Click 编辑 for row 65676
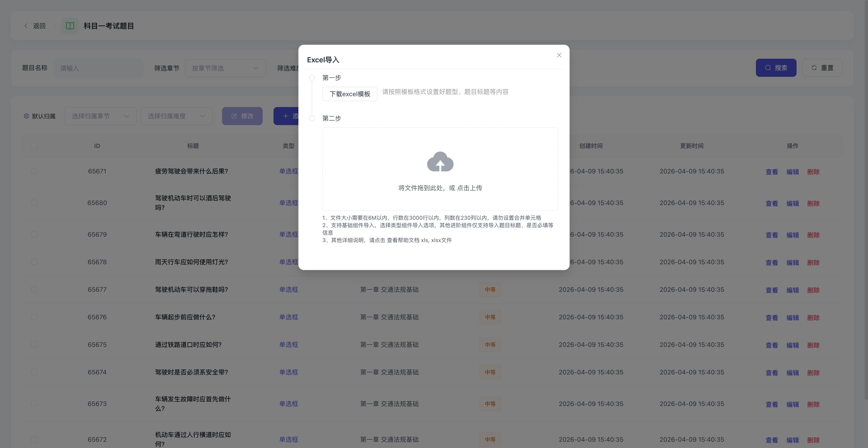 tap(793, 318)
